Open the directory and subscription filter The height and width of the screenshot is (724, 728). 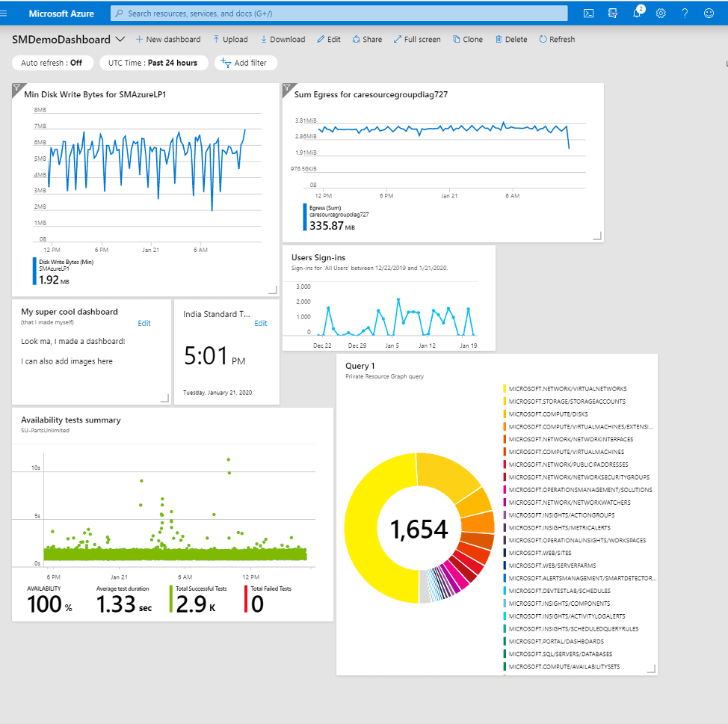pyautogui.click(x=612, y=13)
